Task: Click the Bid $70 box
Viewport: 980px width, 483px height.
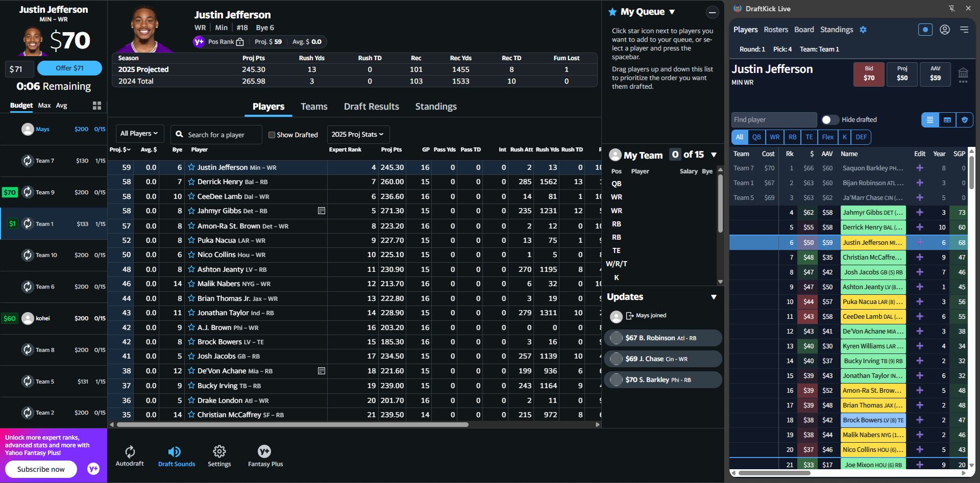Action: tap(869, 74)
